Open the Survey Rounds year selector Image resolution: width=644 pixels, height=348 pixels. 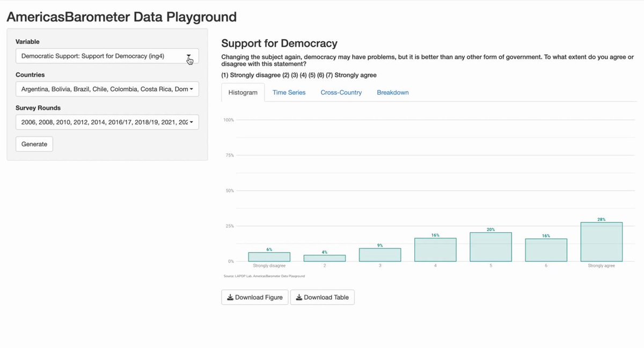(107, 122)
